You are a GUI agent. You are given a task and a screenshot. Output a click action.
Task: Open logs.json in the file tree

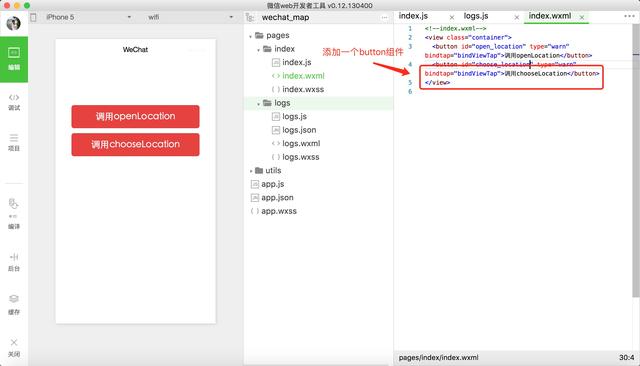tap(299, 130)
